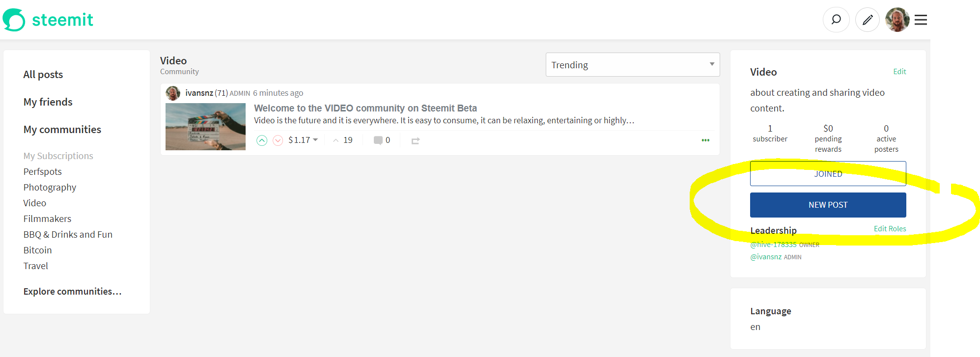Downvote the Welcome to VIDEO community post
Viewport: 980px width, 357px height.
coord(278,140)
